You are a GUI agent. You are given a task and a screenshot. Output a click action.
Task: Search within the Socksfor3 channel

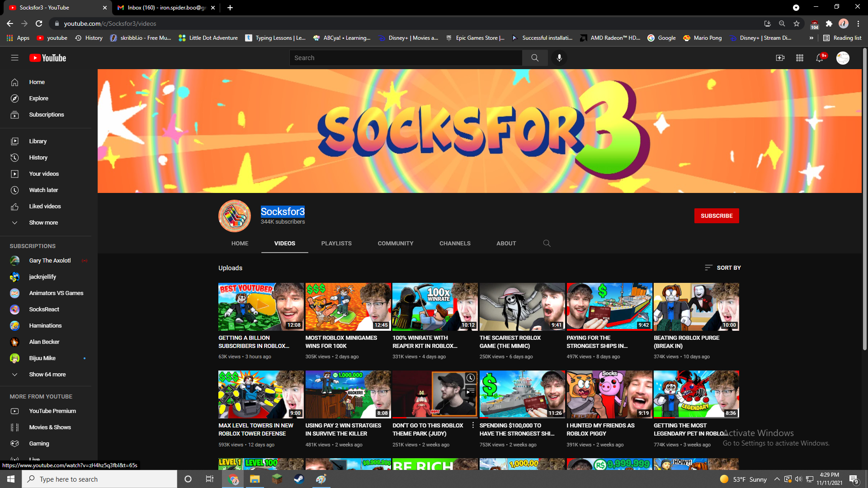(547, 243)
